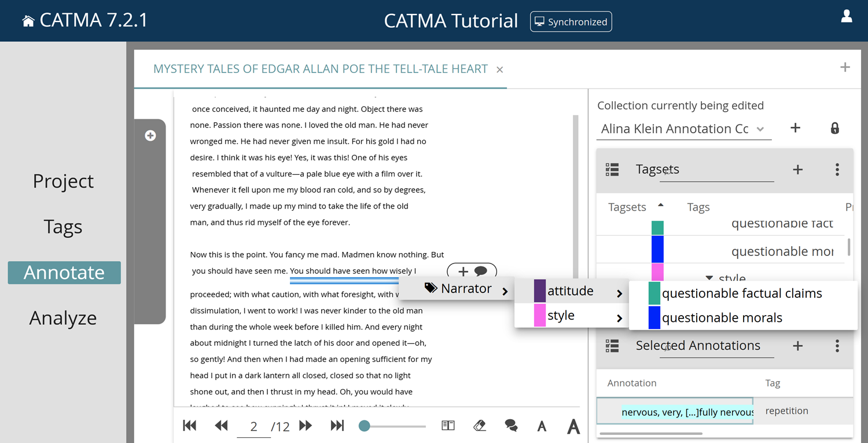Click the pink style color swatch

[539, 316]
